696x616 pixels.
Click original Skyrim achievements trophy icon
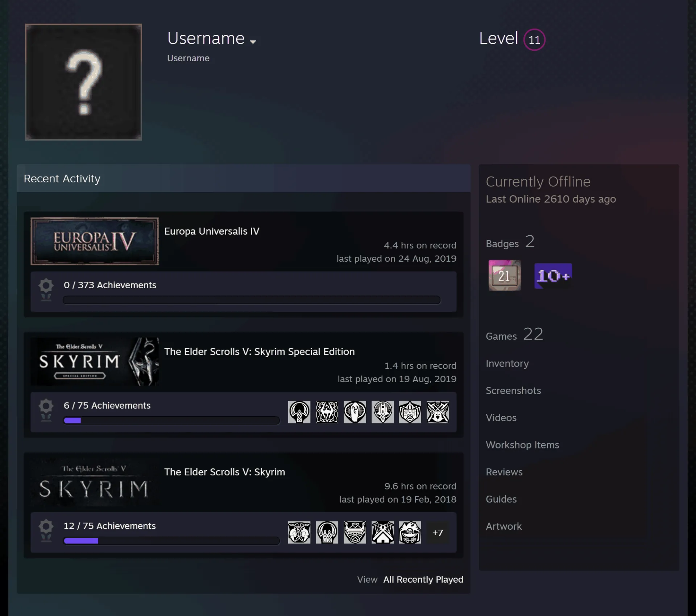tap(46, 530)
